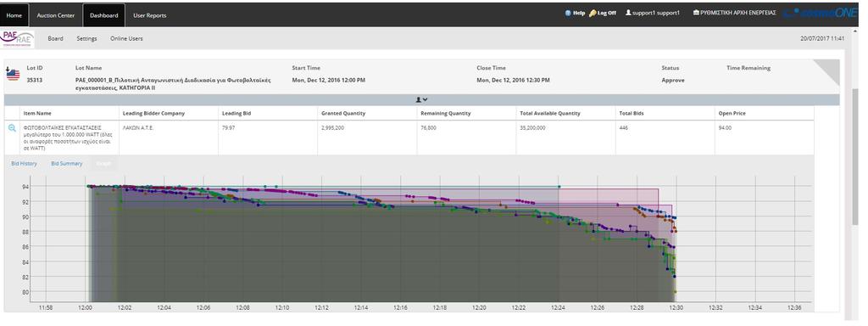868x326 pixels.
Task: Click the lot name PAE_000001_B text
Action: [x=173, y=84]
